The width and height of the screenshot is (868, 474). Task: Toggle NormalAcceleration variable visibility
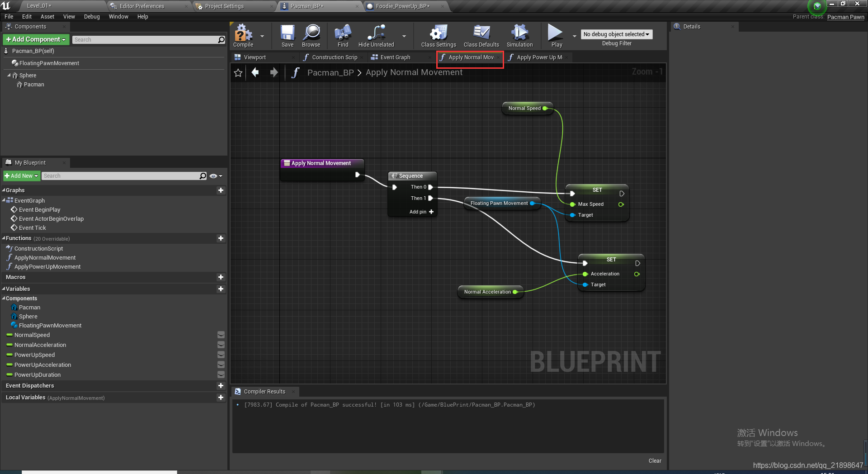pyautogui.click(x=221, y=345)
